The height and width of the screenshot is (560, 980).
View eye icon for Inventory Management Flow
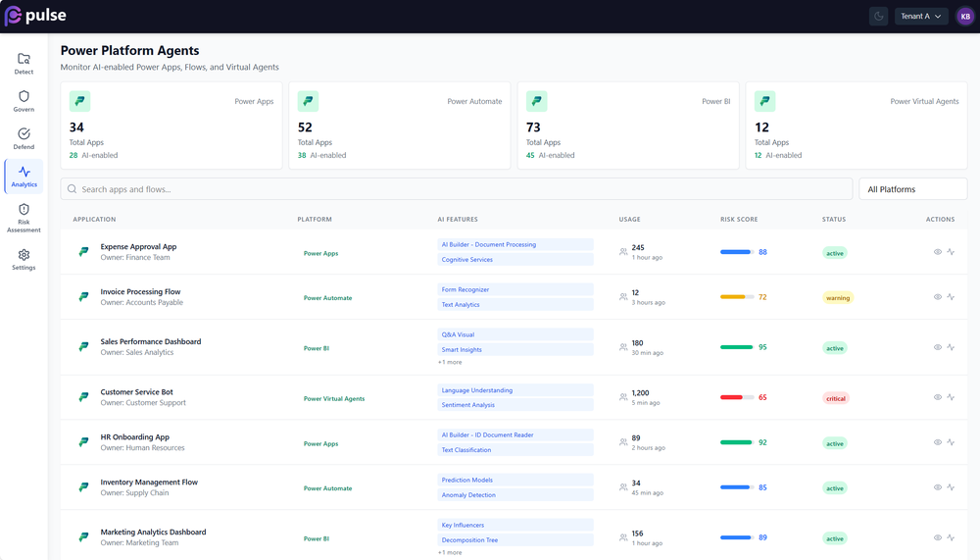point(938,487)
